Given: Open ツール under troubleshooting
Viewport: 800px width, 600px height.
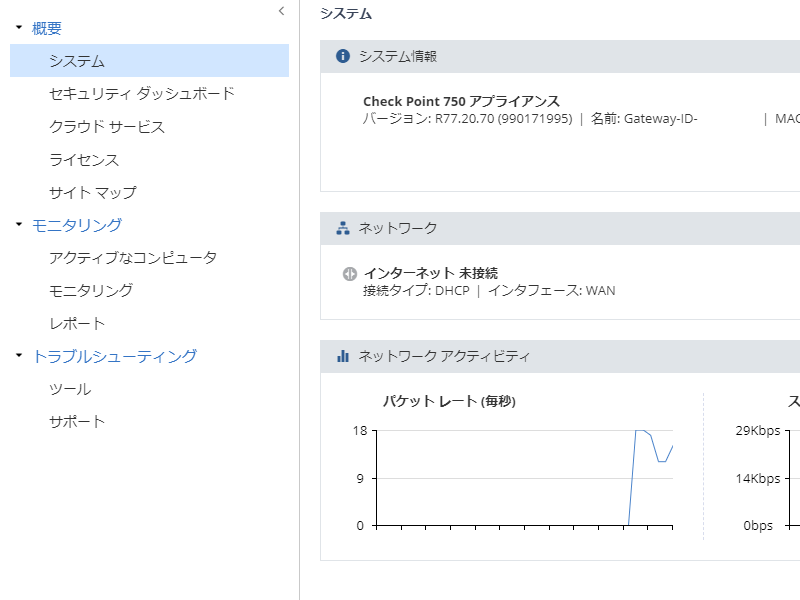Looking at the screenshot, I should [70, 389].
